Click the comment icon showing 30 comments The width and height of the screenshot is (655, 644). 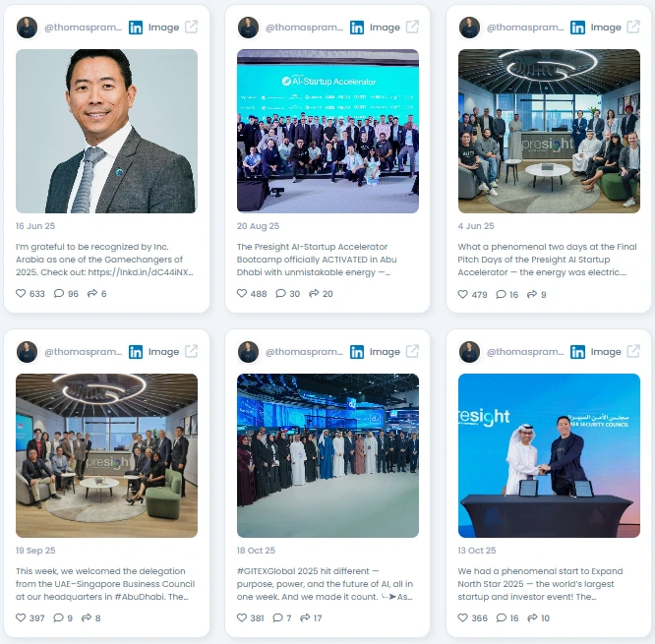pos(280,293)
